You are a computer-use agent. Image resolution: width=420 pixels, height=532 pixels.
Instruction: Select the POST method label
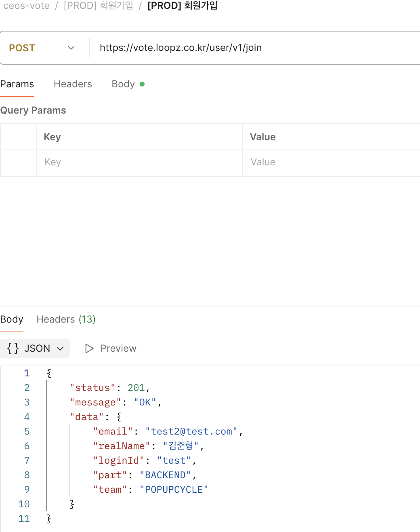(22, 48)
